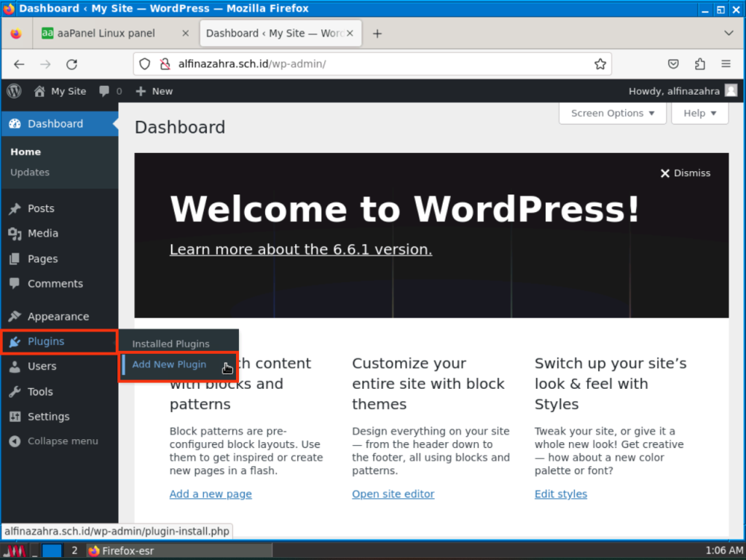746x560 pixels.
Task: Open the Firefox hamburger application menu
Action: [726, 64]
